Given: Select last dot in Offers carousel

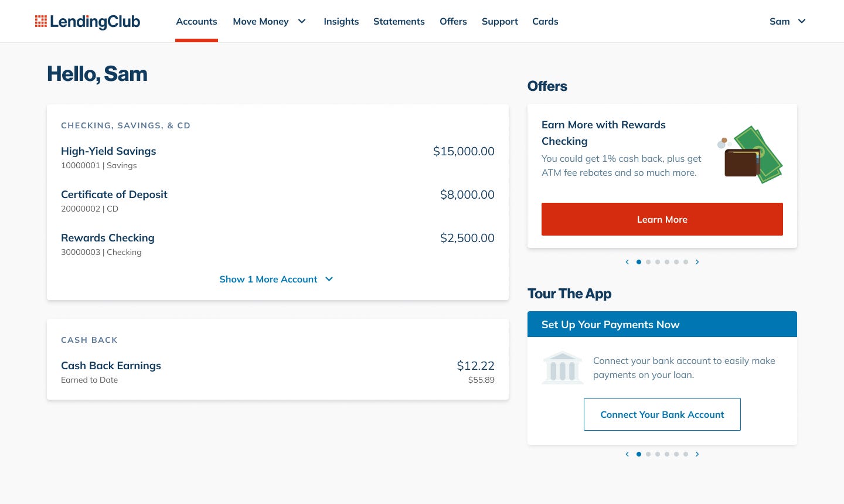Looking at the screenshot, I should [x=686, y=262].
